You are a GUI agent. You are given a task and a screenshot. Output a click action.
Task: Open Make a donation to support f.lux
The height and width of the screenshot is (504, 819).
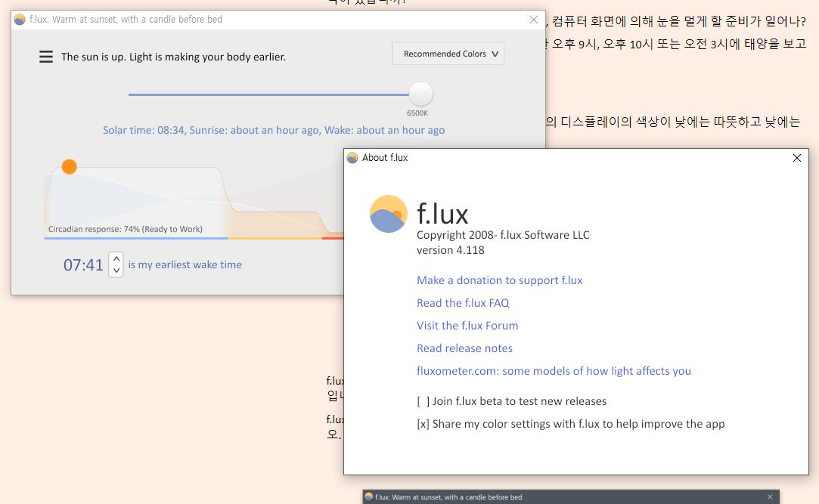(499, 280)
